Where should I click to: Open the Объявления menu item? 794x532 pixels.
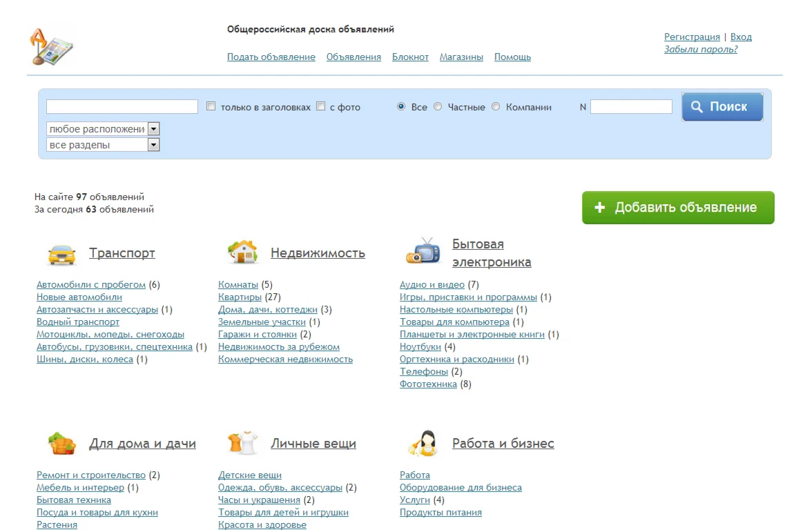click(x=354, y=57)
